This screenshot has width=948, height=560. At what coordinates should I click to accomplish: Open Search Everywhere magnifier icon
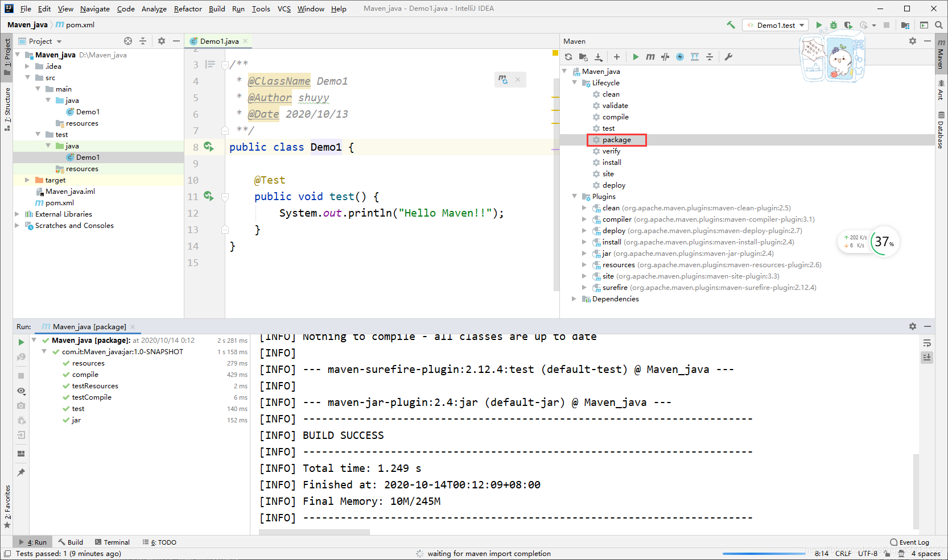pos(939,25)
